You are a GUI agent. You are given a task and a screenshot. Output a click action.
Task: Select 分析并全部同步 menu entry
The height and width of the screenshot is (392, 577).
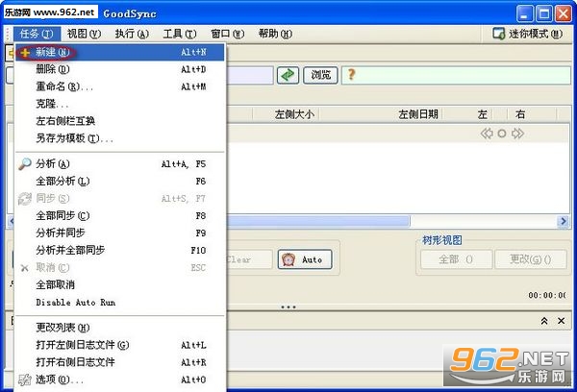(120, 250)
